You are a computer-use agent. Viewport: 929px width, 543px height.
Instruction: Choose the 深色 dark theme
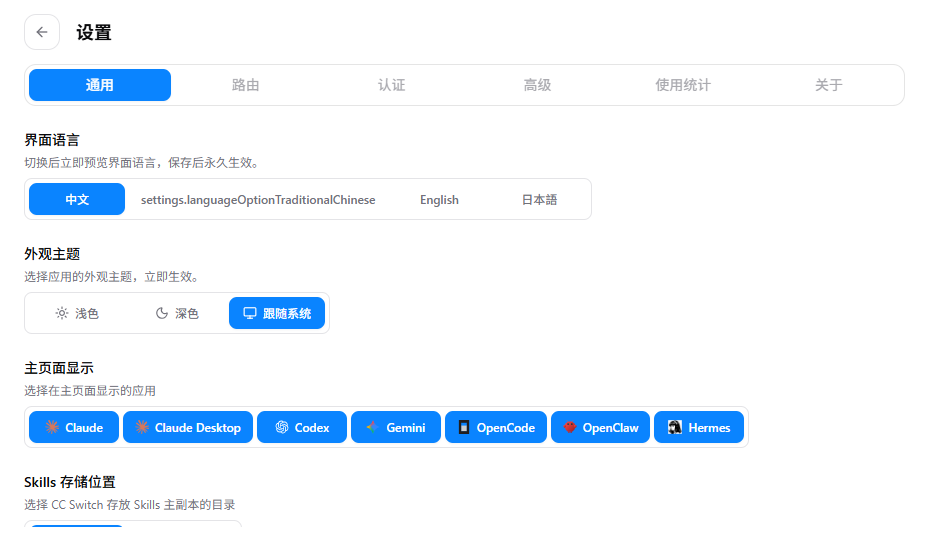[177, 313]
